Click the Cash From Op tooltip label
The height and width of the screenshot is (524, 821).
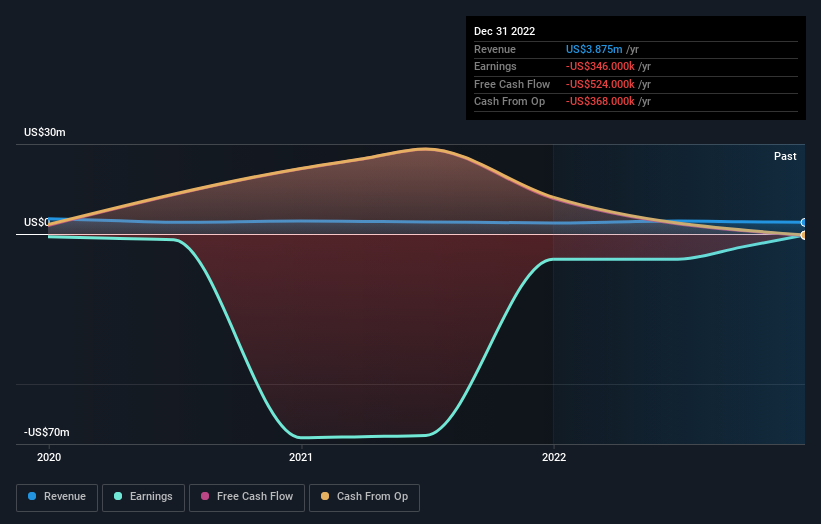coord(509,102)
